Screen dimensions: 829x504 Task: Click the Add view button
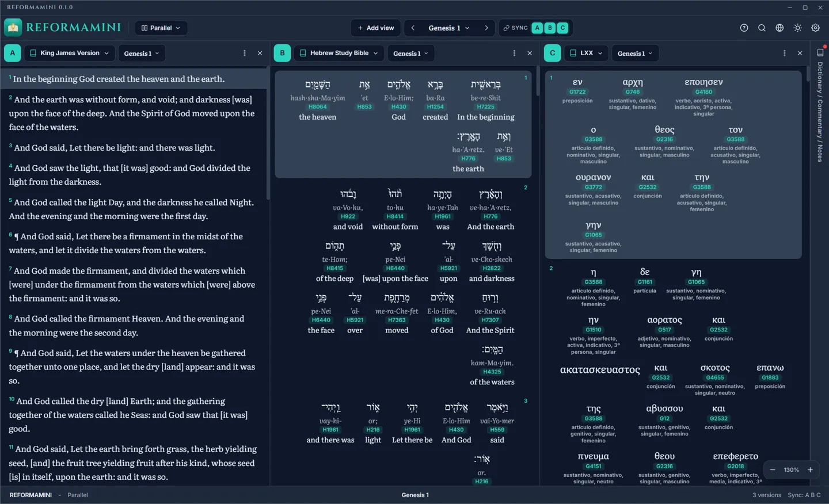click(x=376, y=28)
